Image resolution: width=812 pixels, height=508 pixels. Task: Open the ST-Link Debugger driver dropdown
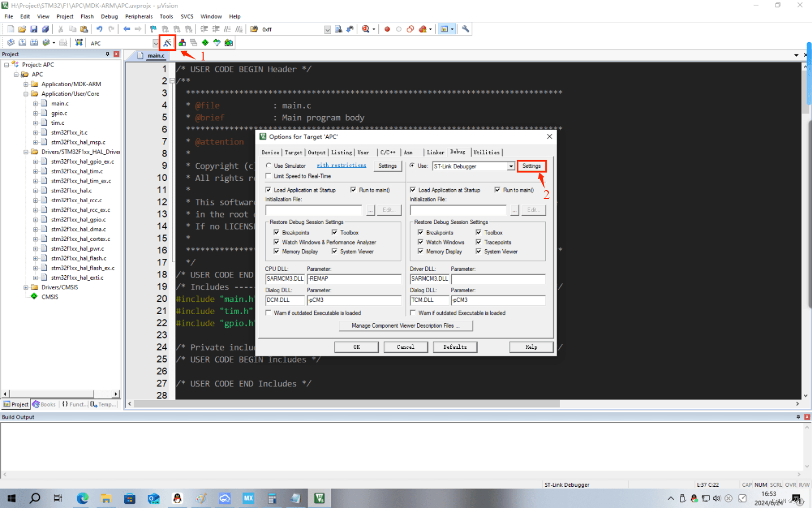pos(511,166)
